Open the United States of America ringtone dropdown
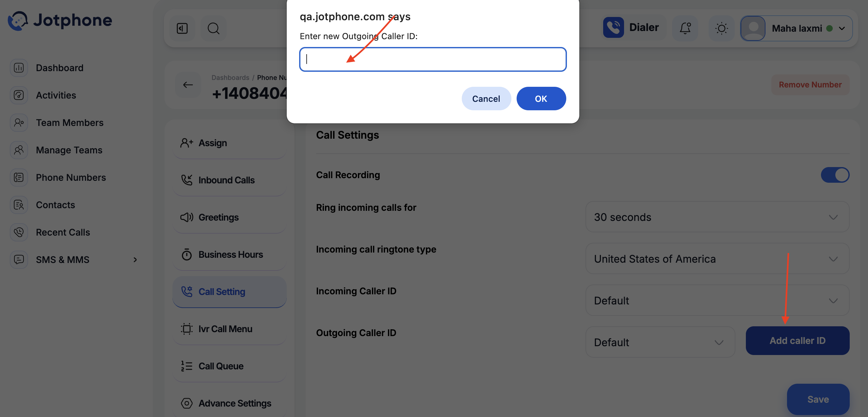The width and height of the screenshot is (868, 417). coord(717,259)
